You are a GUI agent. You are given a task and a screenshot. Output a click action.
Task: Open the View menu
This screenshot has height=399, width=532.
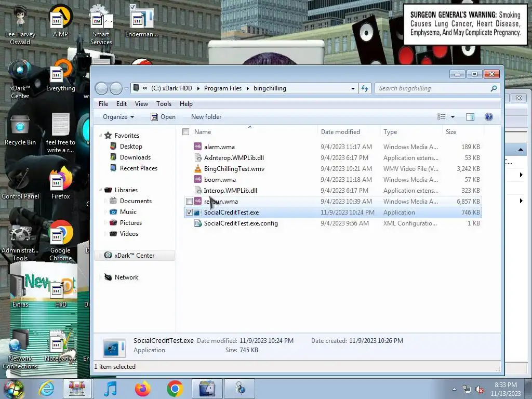pyautogui.click(x=141, y=104)
